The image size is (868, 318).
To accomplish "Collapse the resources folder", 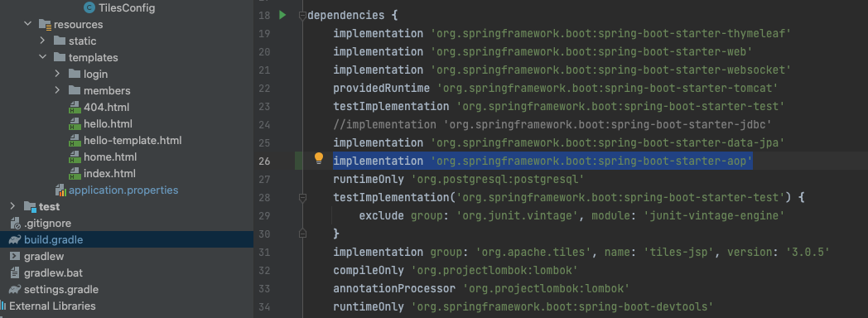I will [x=27, y=24].
